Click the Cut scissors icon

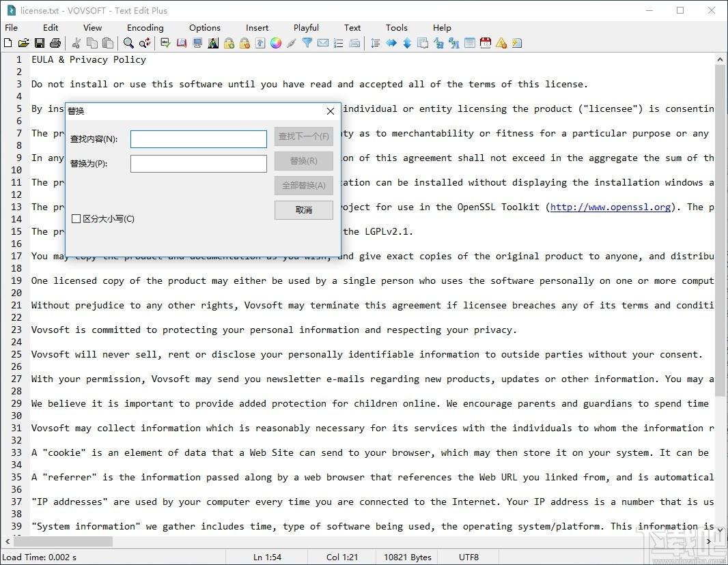click(x=76, y=43)
